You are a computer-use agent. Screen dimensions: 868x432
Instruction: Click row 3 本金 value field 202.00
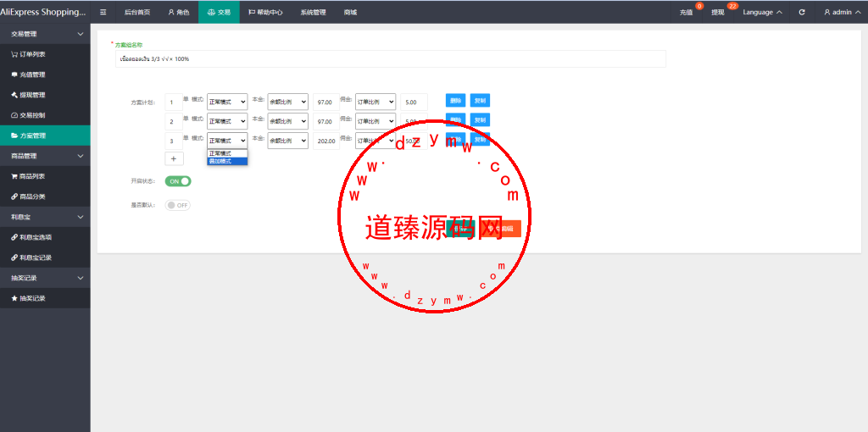coord(326,141)
